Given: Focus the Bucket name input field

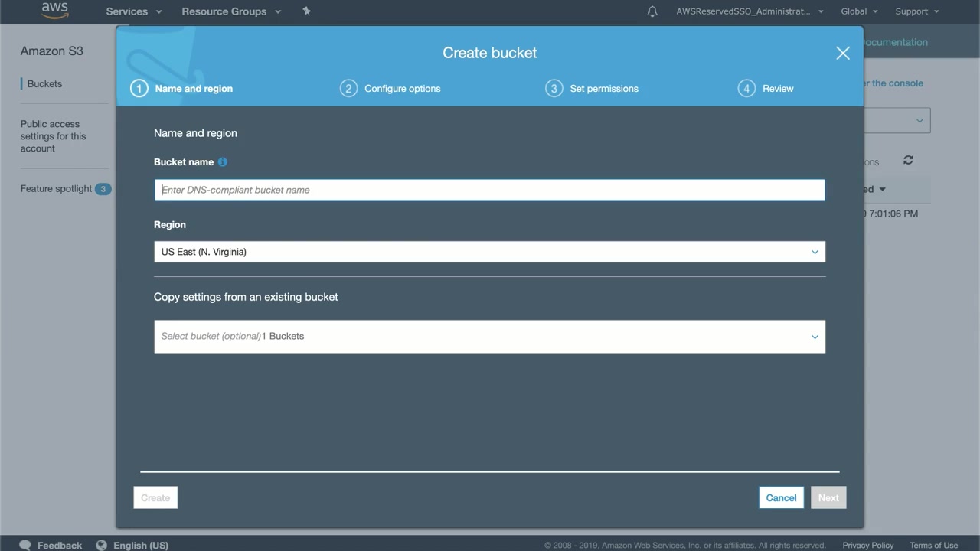Looking at the screenshot, I should click(490, 190).
